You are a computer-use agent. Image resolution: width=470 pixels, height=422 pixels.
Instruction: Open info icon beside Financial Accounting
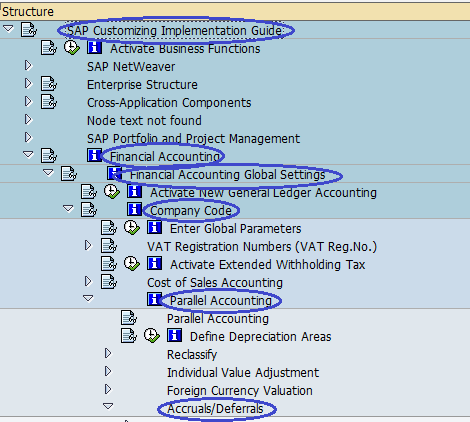pyautogui.click(x=94, y=155)
